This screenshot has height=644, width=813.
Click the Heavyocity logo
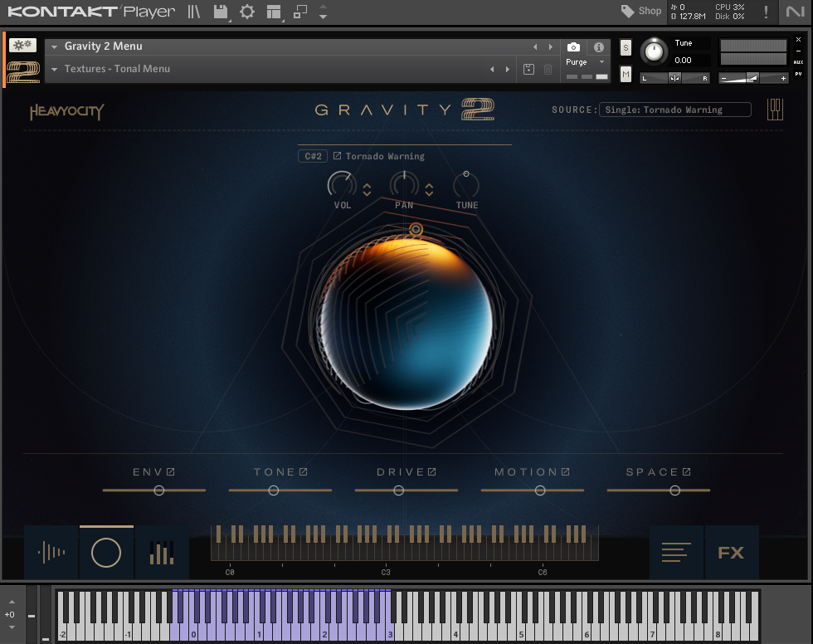click(x=67, y=111)
